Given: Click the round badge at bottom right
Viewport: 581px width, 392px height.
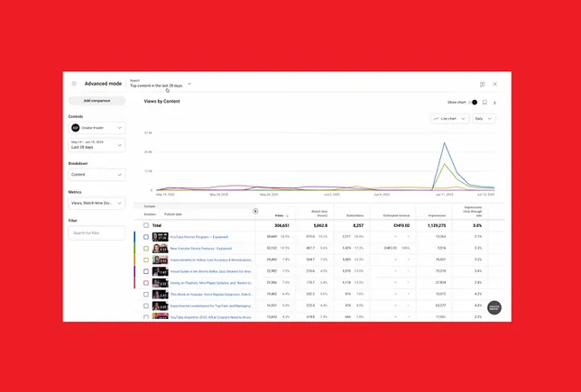Looking at the screenshot, I should pos(493,307).
